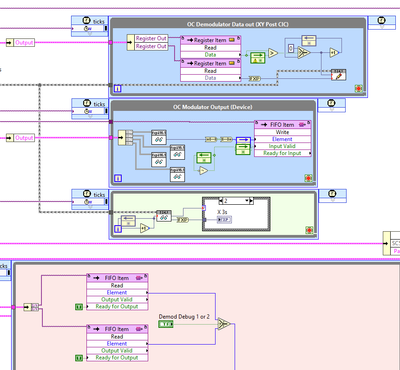The image size is (400, 370).
Task: Select iteration terminal in OC Demodulator loop
Action: pyautogui.click(x=118, y=89)
